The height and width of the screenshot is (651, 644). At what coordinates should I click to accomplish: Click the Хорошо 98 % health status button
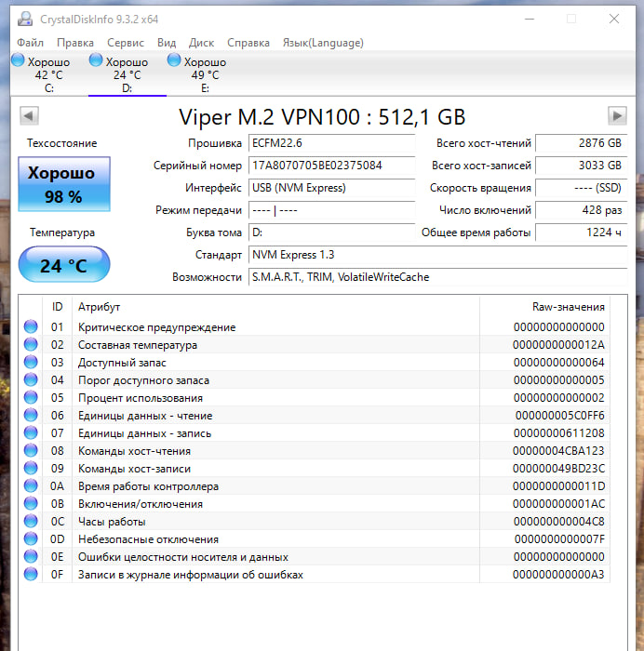pos(64,184)
